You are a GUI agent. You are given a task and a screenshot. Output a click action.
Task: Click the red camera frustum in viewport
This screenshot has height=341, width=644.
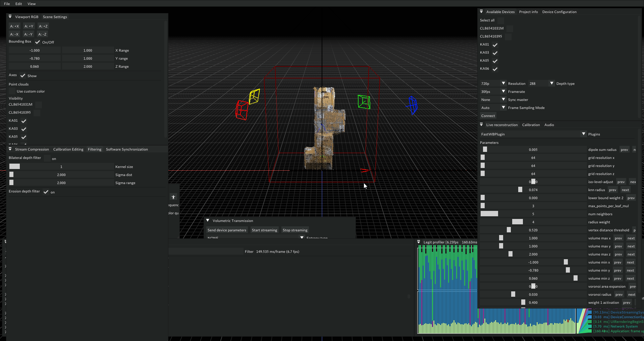pyautogui.click(x=241, y=110)
